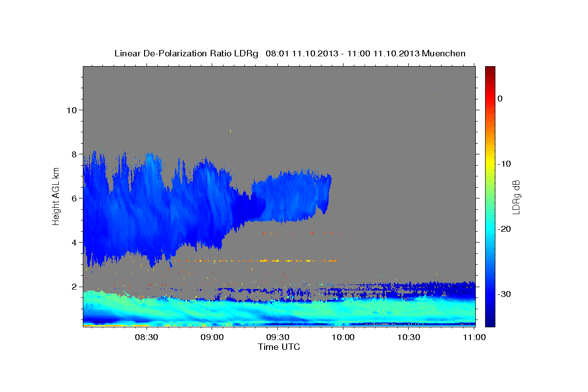Click the 08:30 time tick label
Viewport: 588px width, 392px height.
coord(146,337)
